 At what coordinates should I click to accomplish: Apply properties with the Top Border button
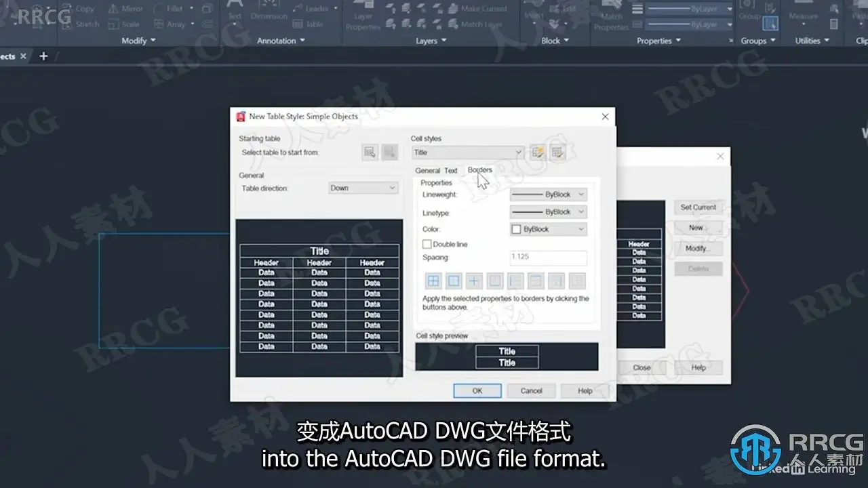click(x=536, y=281)
